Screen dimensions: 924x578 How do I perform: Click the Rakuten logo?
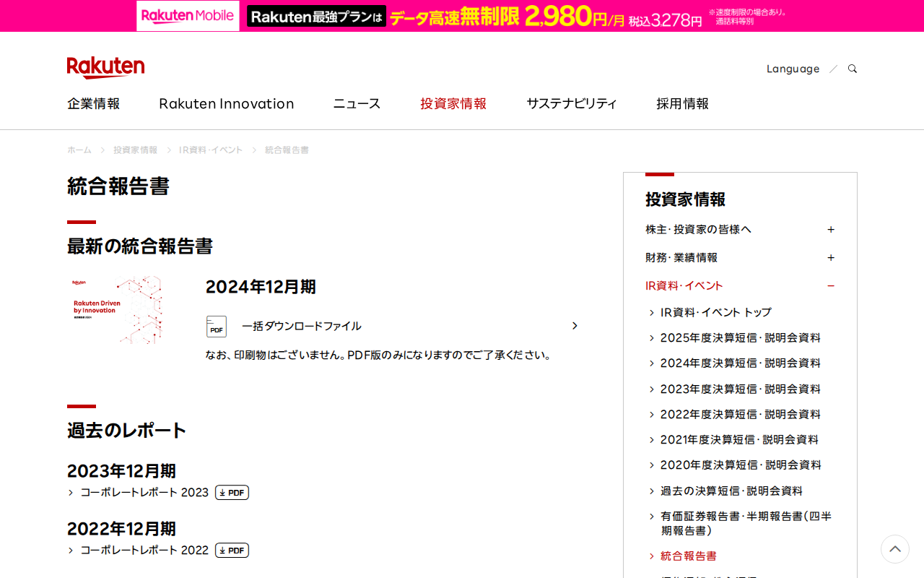[x=105, y=67]
